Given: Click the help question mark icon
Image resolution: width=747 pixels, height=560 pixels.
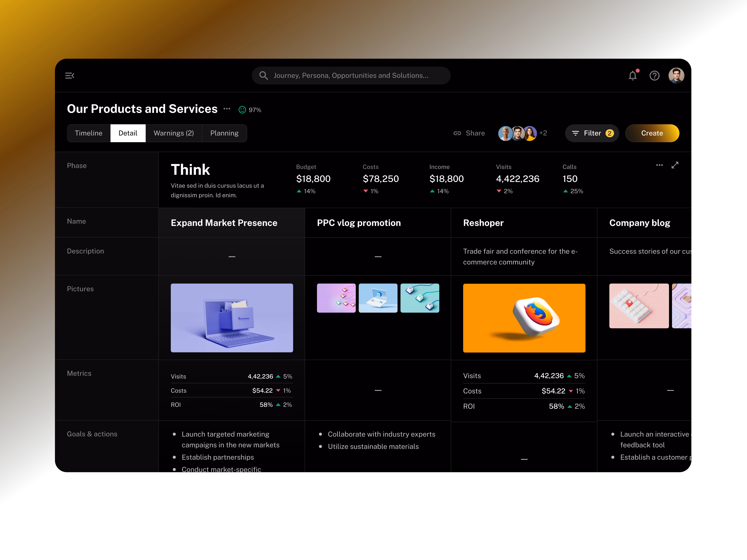Looking at the screenshot, I should point(654,76).
